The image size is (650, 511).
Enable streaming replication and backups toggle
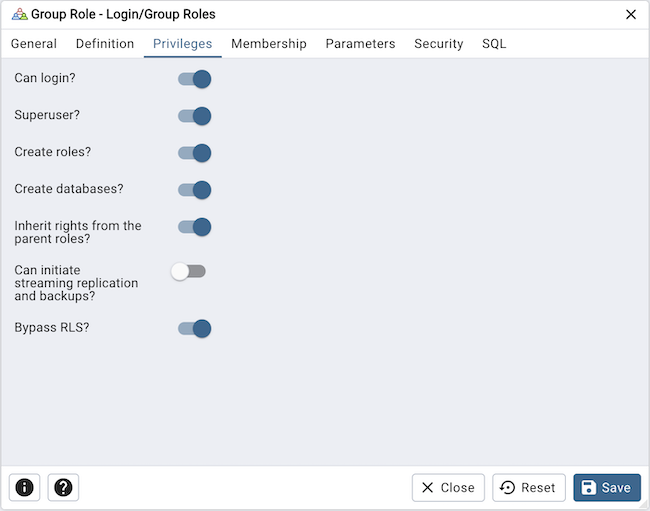pos(188,271)
